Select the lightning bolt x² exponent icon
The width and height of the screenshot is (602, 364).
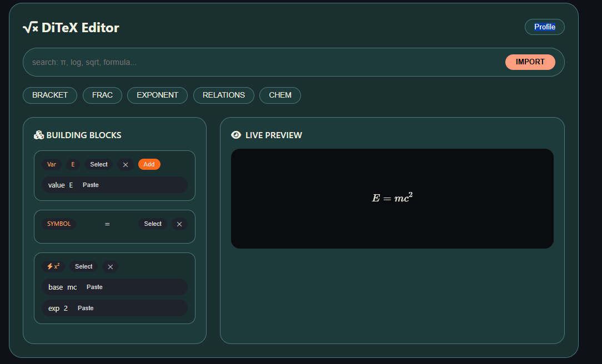pos(53,266)
